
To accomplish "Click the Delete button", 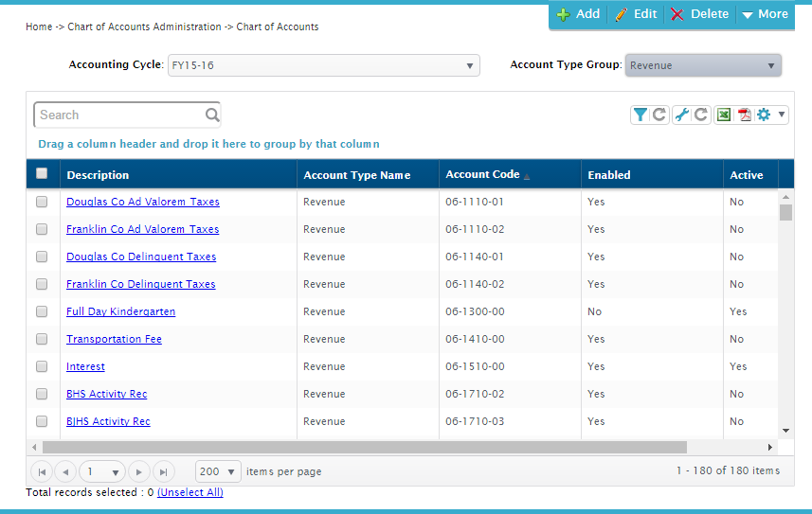I will pos(699,14).
